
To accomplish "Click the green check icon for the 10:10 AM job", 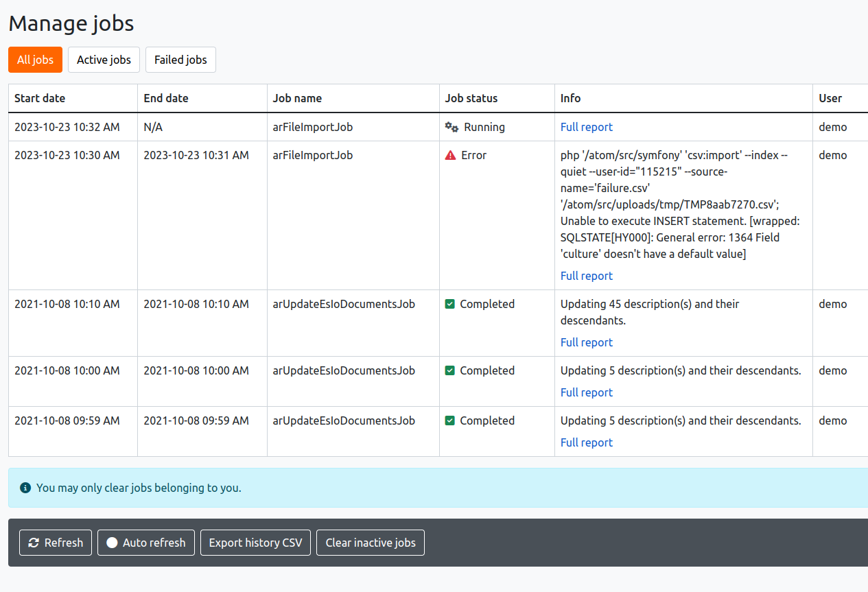I will point(450,304).
